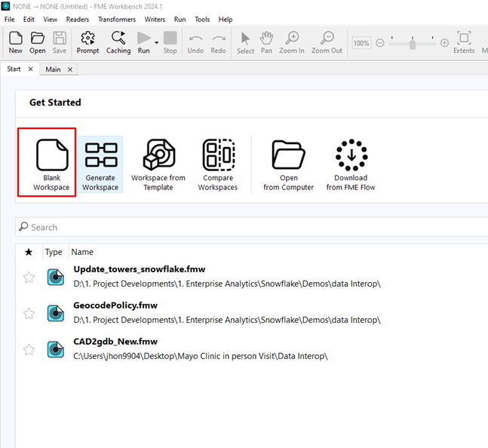Create a Blank Workspace
488x448 pixels.
[x=51, y=164]
